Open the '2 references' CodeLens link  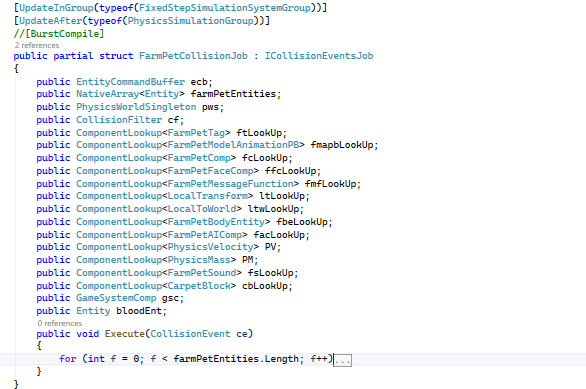coord(37,45)
